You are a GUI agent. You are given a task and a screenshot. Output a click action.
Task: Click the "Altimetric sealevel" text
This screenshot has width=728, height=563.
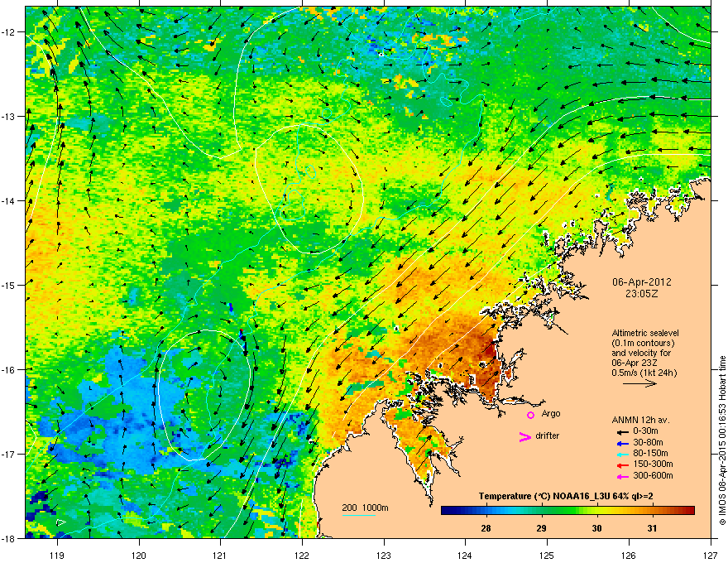(645, 333)
